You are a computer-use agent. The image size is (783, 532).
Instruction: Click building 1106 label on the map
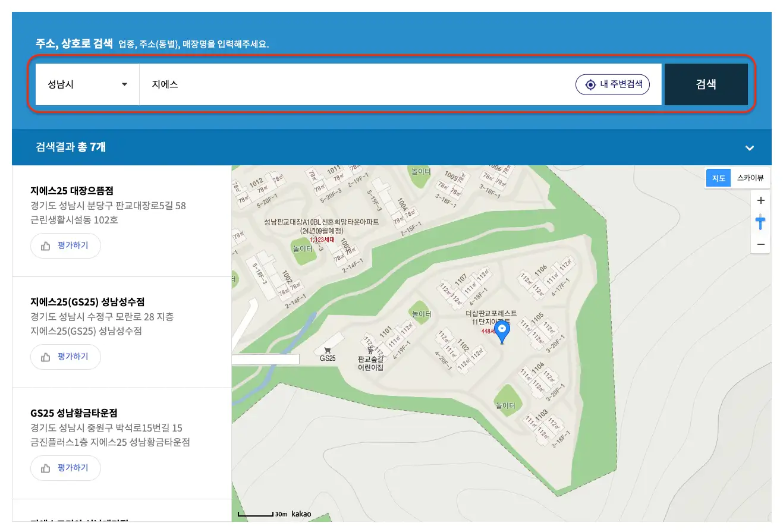coord(540,270)
